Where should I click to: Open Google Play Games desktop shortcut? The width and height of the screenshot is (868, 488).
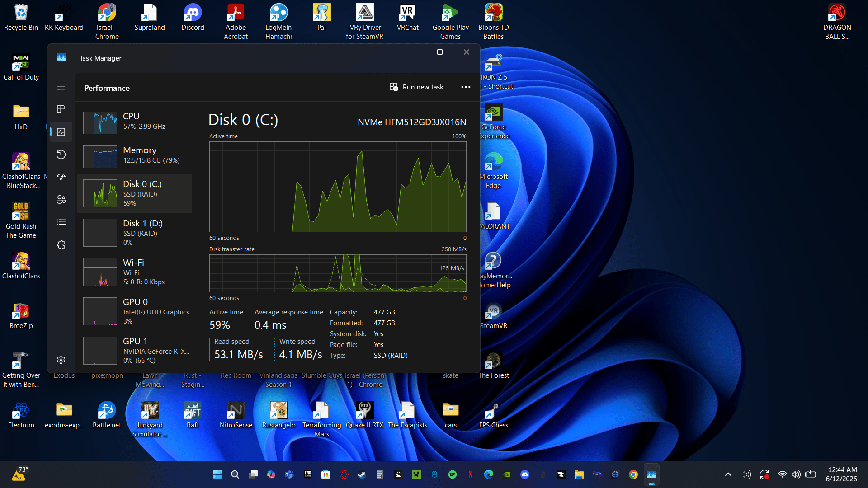[x=451, y=22]
